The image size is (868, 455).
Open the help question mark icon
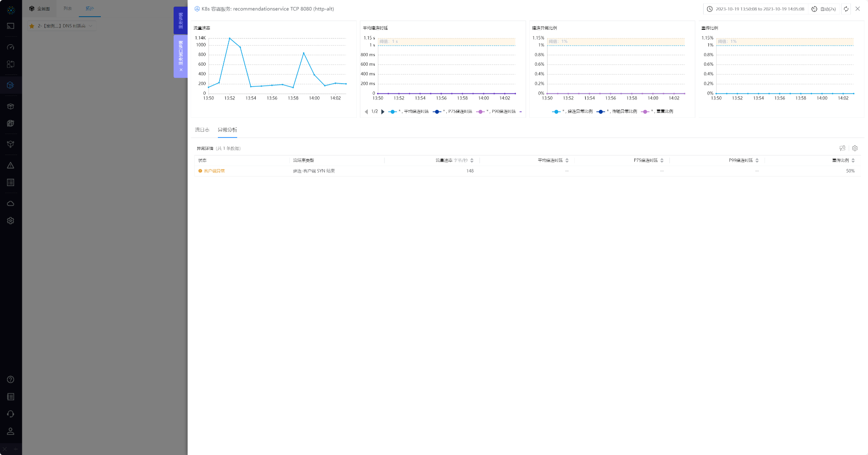(11, 380)
